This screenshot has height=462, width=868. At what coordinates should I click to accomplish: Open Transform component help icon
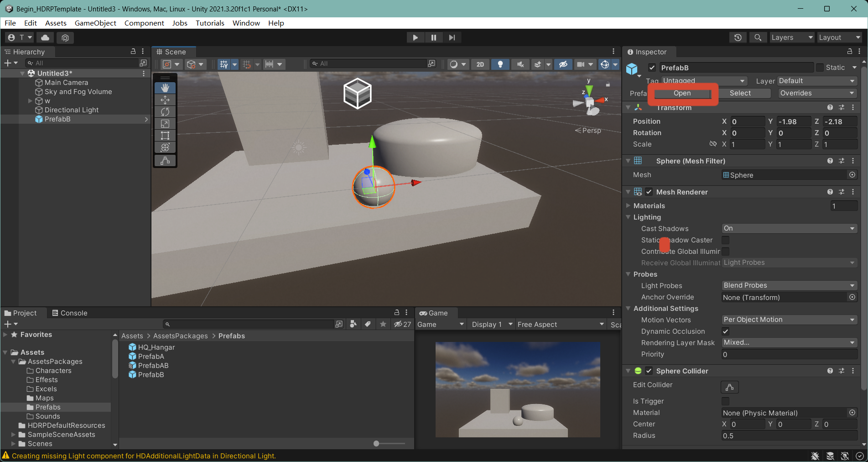pyautogui.click(x=830, y=107)
